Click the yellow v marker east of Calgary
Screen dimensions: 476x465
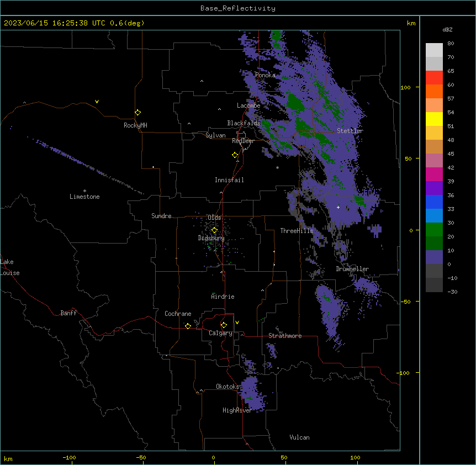[x=237, y=323]
